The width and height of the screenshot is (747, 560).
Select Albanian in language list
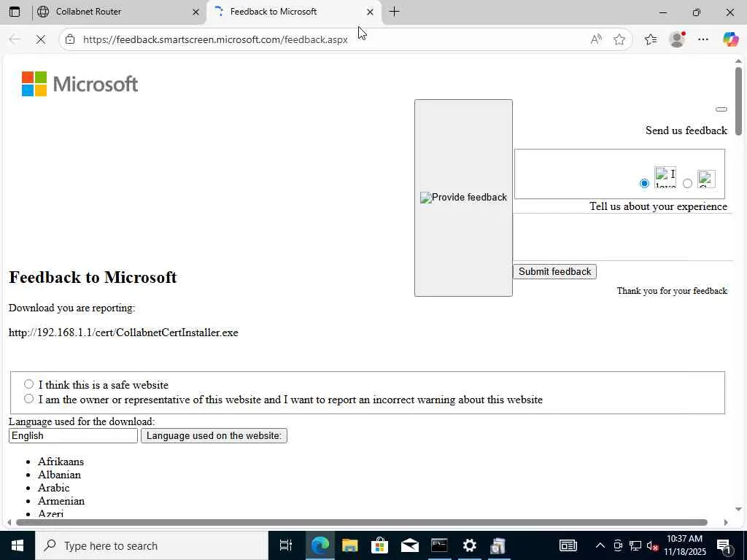pyautogui.click(x=60, y=475)
